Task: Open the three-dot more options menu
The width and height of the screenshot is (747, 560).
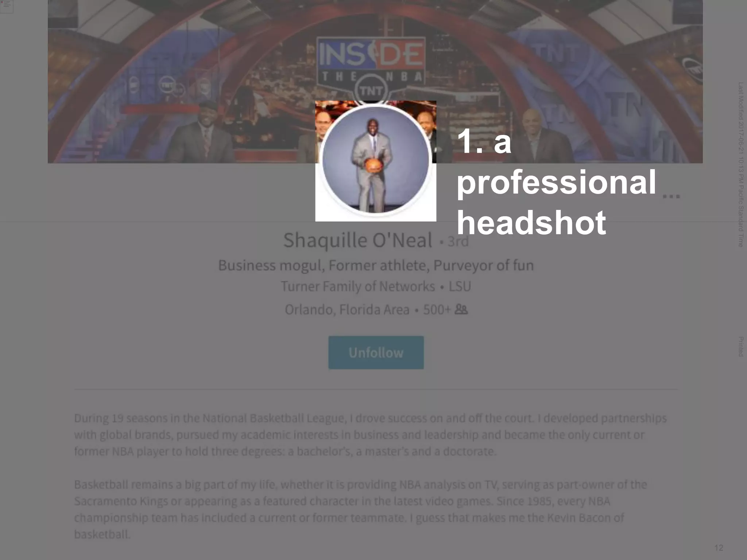Action: coord(671,197)
